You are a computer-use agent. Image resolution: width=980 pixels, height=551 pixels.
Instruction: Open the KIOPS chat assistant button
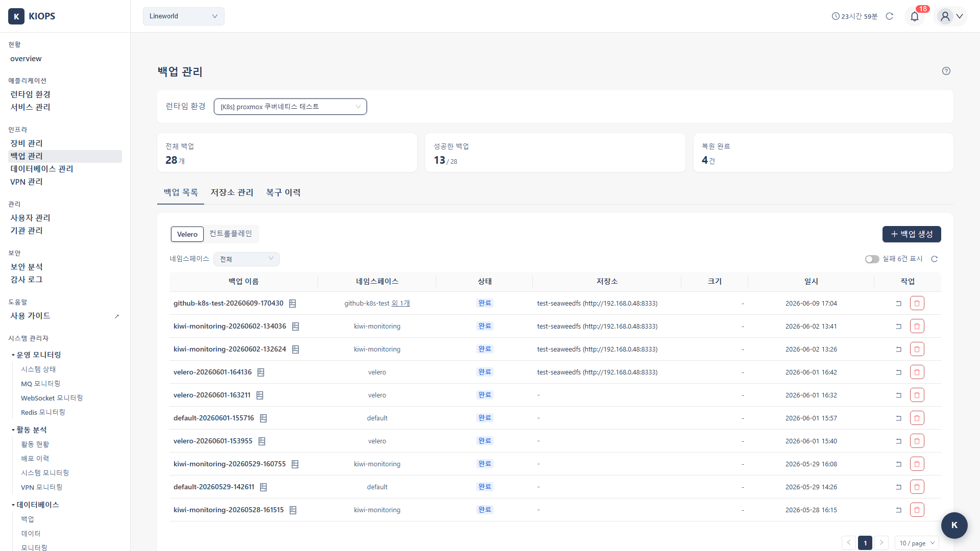954,525
